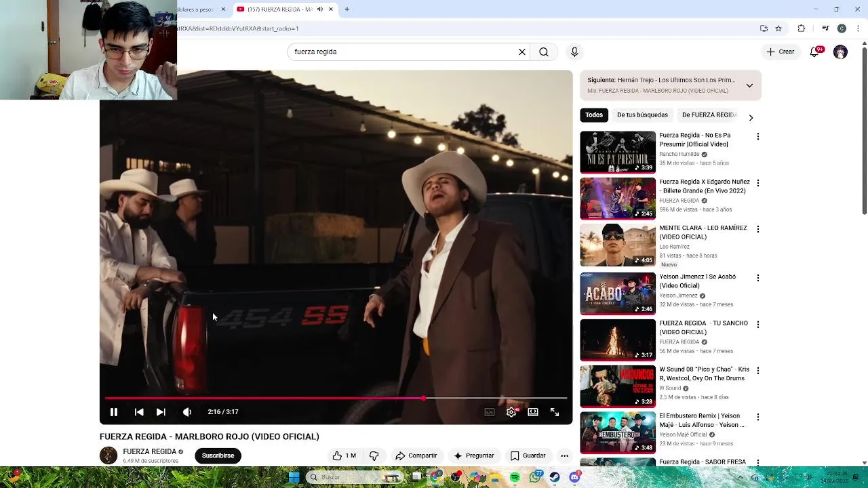Select the De tus búsquedas chip
Image resolution: width=868 pixels, height=488 pixels.
642,115
